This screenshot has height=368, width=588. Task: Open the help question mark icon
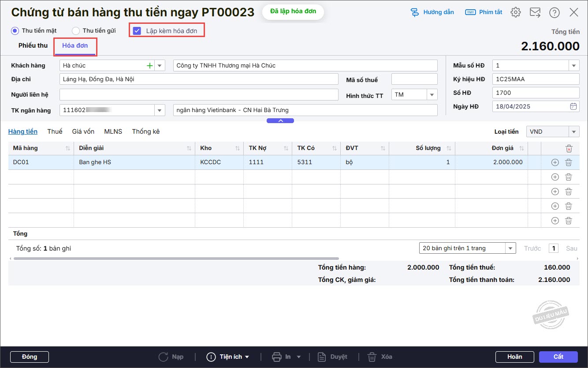555,12
